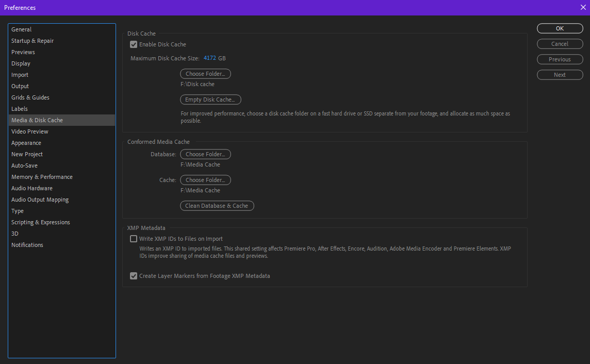Switch to Memory & Performance settings

tap(42, 176)
